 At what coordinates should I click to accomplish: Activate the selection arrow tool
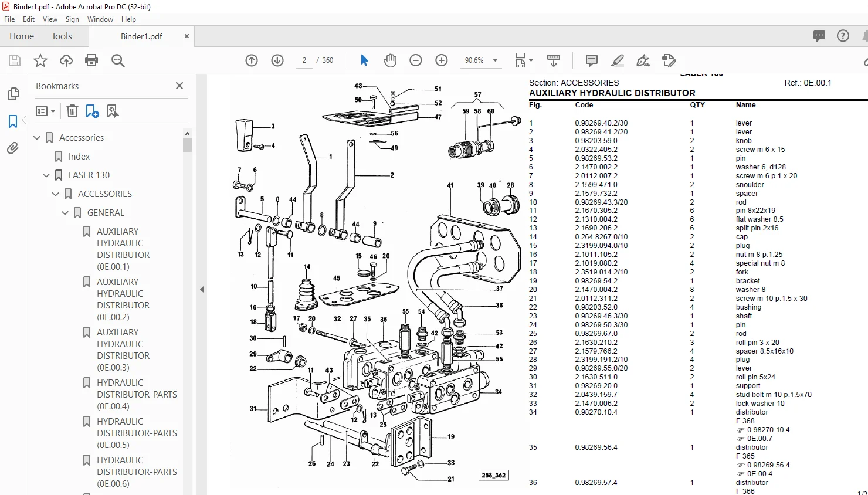pos(364,60)
